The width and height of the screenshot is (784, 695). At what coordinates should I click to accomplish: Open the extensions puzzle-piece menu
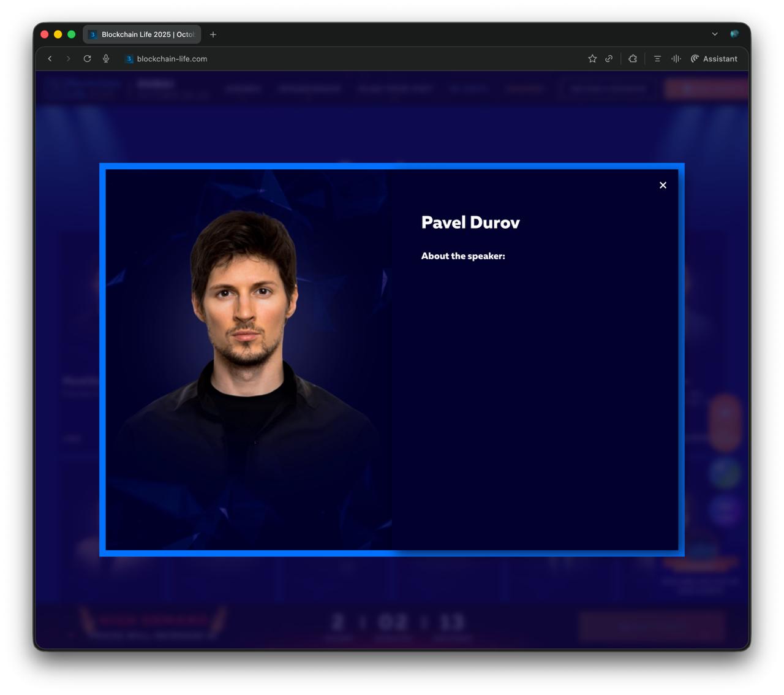[633, 59]
